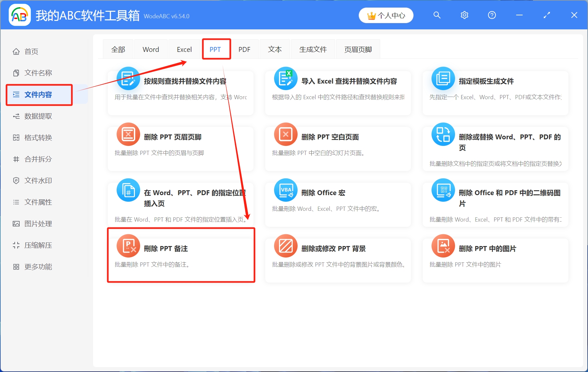Switch to the Word tab
This screenshot has width=588, height=372.
click(x=150, y=49)
